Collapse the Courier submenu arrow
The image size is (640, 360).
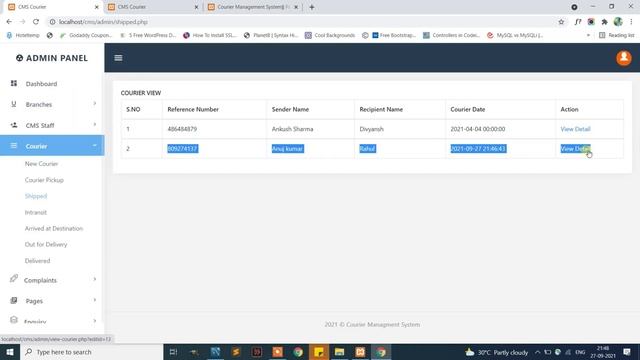95,145
